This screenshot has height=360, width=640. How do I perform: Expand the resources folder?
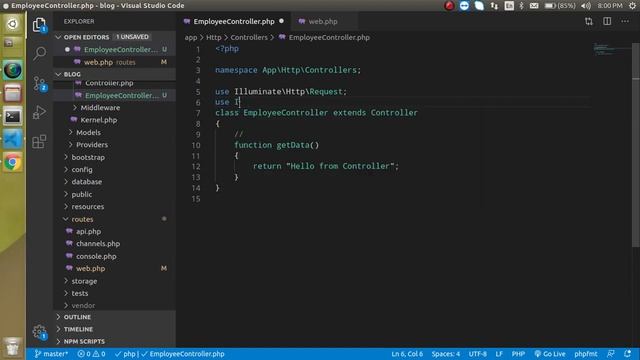point(88,207)
